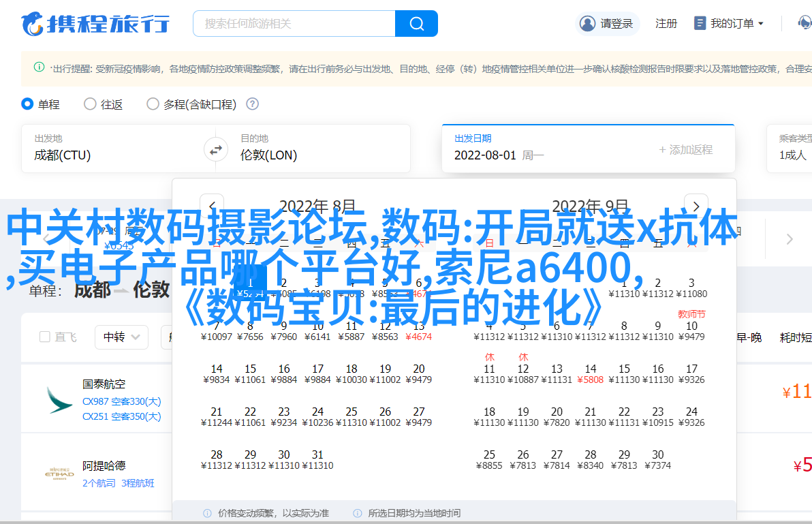Click + 添加返程 to add return
The height and width of the screenshot is (524, 812).
click(686, 150)
